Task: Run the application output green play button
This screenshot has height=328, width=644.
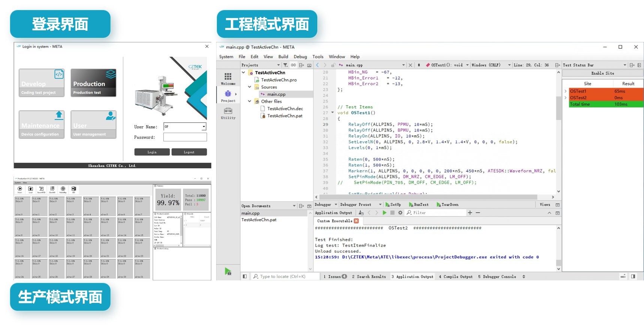Action: [384, 213]
